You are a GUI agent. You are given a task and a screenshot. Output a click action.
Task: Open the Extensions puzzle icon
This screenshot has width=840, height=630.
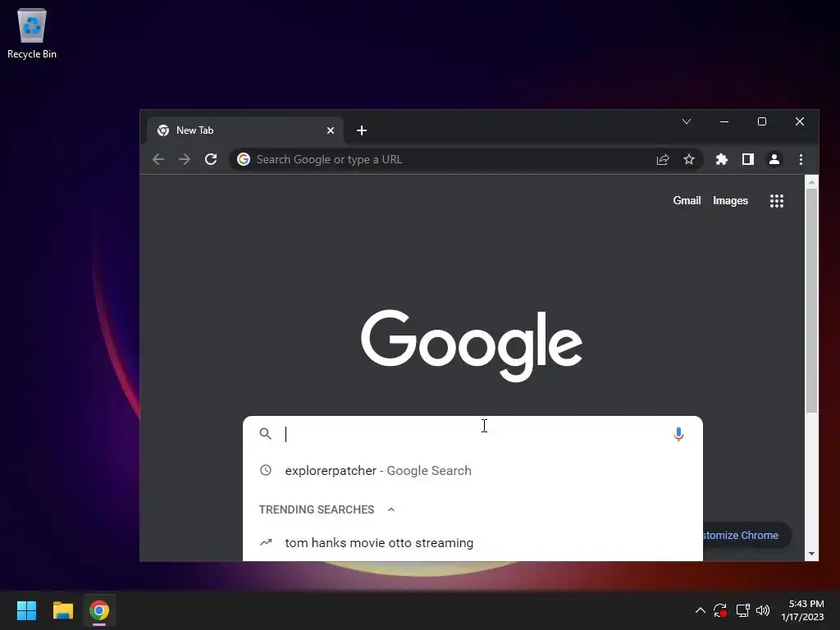click(x=722, y=159)
